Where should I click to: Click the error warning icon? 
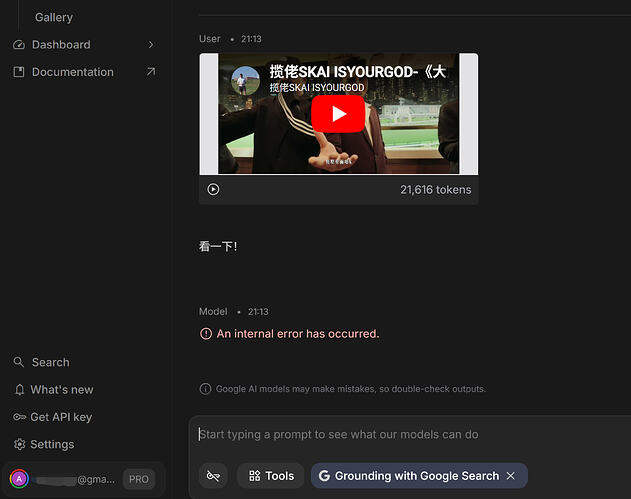(x=206, y=334)
